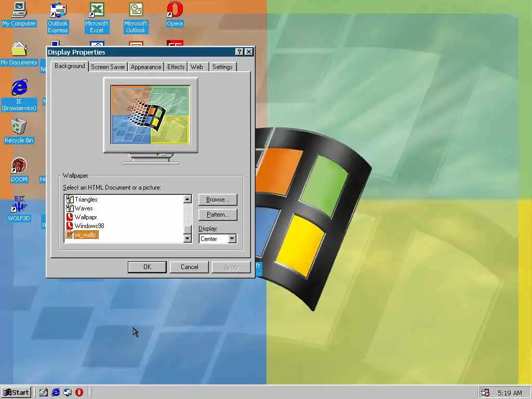Click the Wallpapr file icon in list

(69, 217)
